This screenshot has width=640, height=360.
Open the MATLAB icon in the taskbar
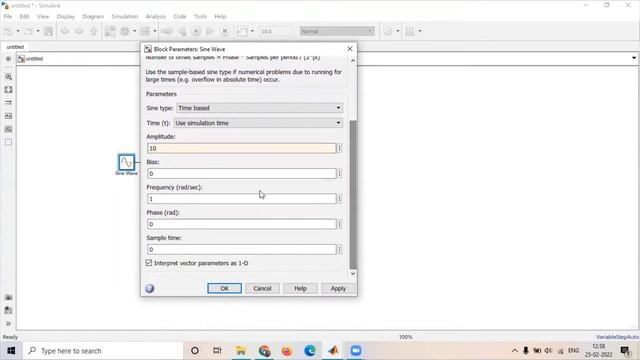[x=333, y=351]
